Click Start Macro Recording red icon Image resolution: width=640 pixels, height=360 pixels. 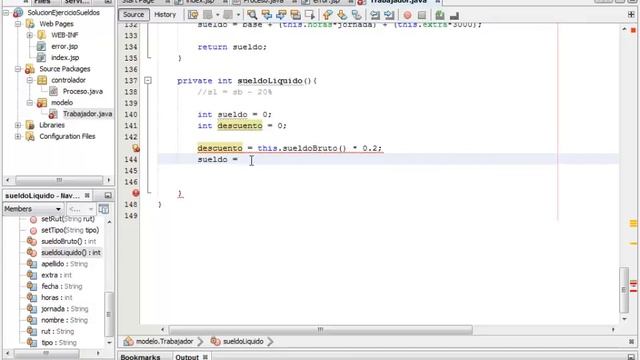tap(407, 15)
